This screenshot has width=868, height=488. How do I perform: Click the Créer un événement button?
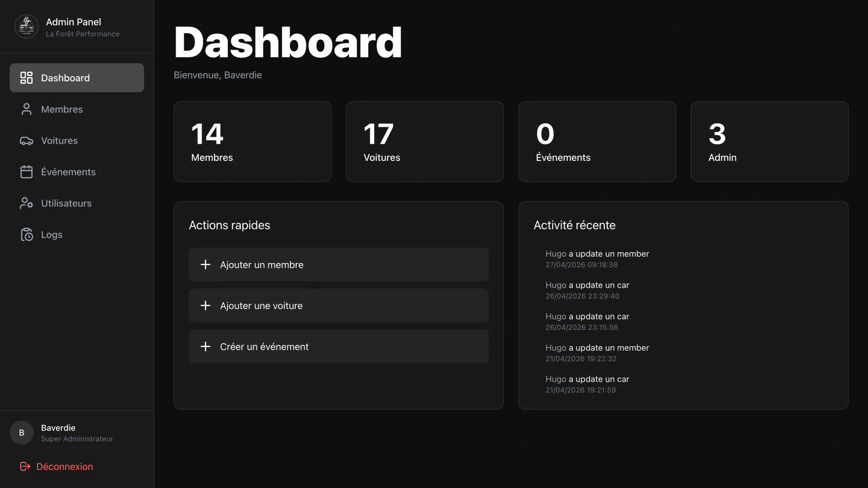[x=339, y=347]
